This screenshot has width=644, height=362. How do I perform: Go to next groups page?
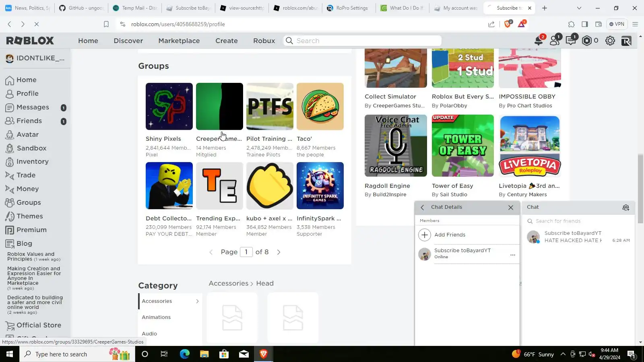(x=279, y=252)
